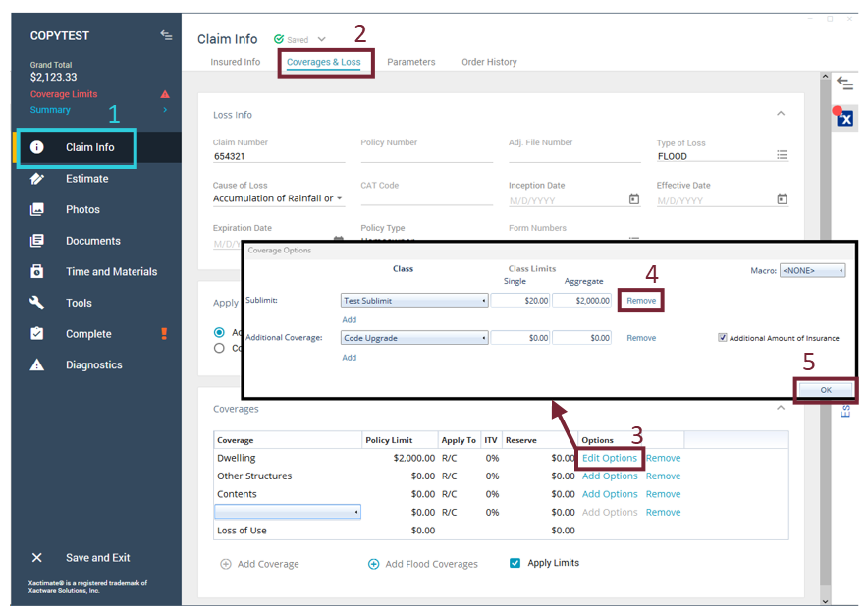The width and height of the screenshot is (868, 616).
Task: Open the Test Sublimit class dropdown
Action: (414, 301)
